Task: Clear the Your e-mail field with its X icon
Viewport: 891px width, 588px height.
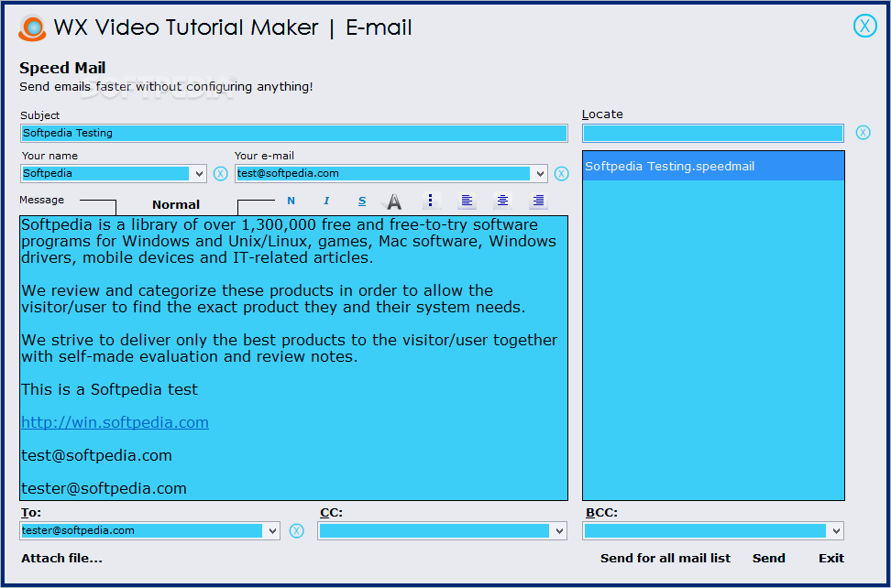Action: 561,174
